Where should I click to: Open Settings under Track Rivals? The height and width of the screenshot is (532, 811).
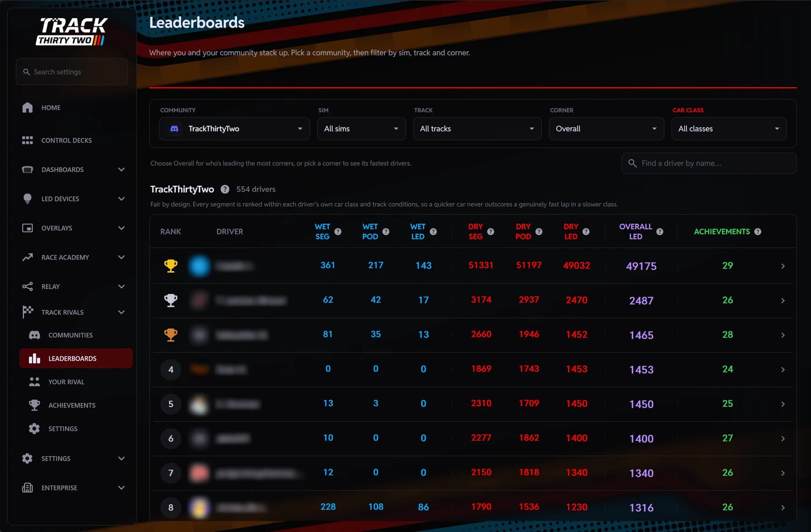coord(76,428)
